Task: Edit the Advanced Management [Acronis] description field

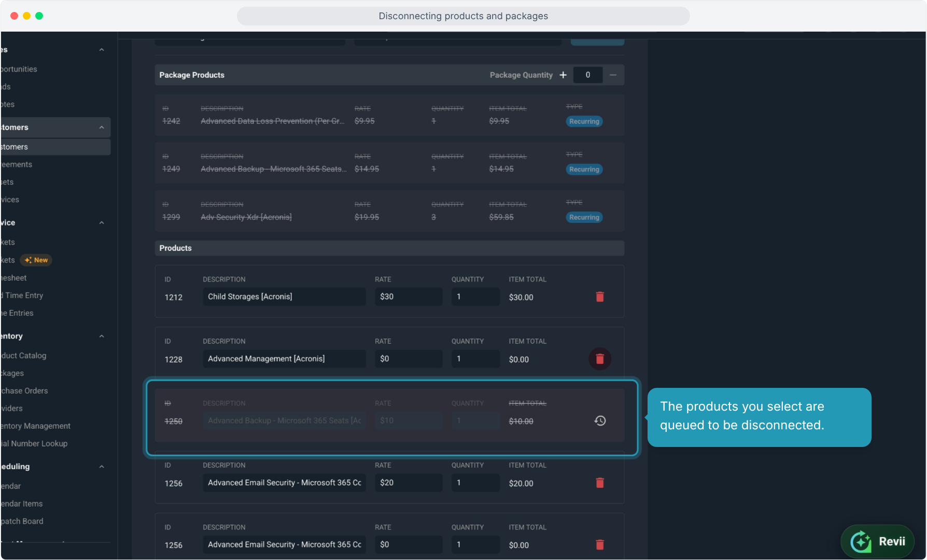Action: (x=284, y=359)
